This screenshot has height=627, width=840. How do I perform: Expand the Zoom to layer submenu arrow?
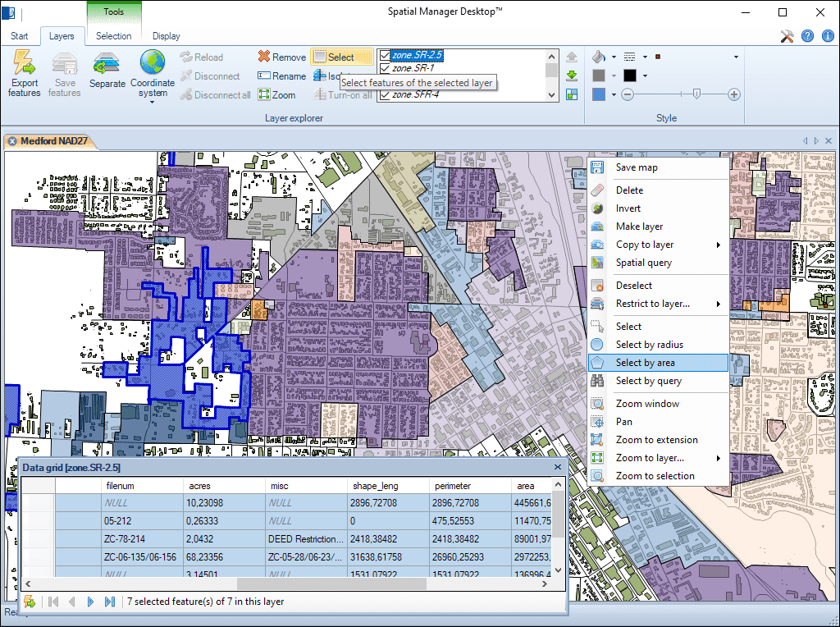tap(719, 458)
